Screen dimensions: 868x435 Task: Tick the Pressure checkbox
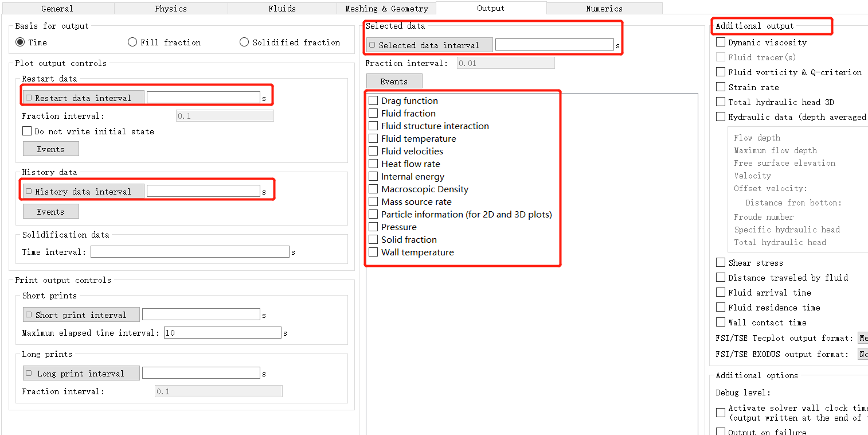click(374, 227)
